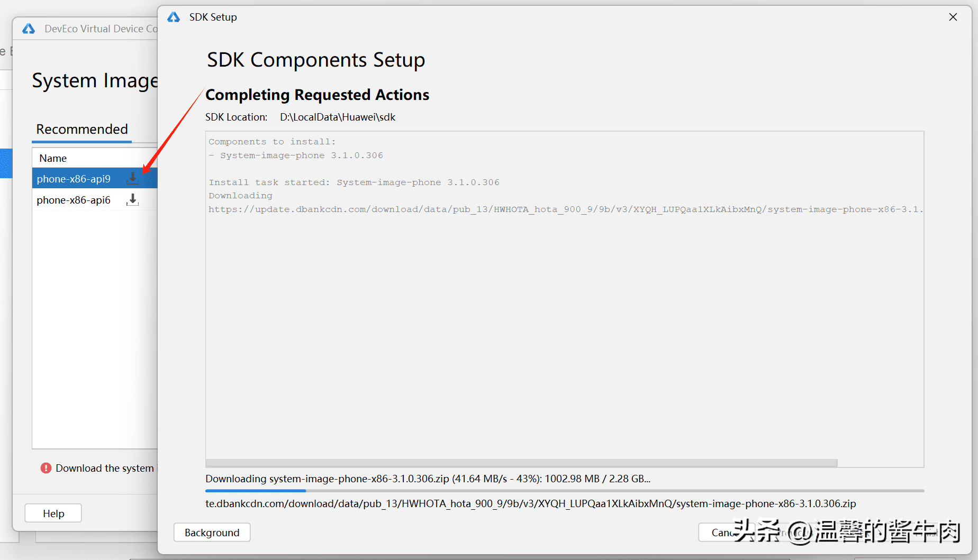Click the download icon for phone-x86-api6
The width and height of the screenshot is (978, 560).
pos(133,199)
